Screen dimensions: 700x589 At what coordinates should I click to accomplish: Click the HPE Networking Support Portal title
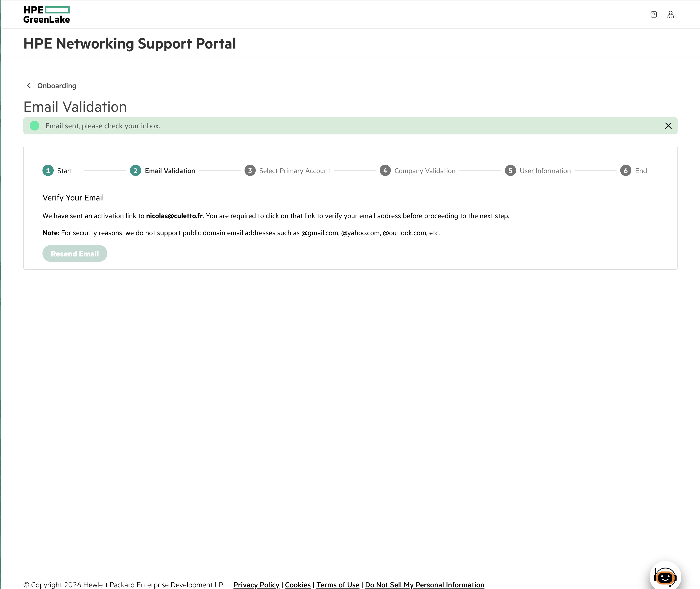(x=129, y=43)
